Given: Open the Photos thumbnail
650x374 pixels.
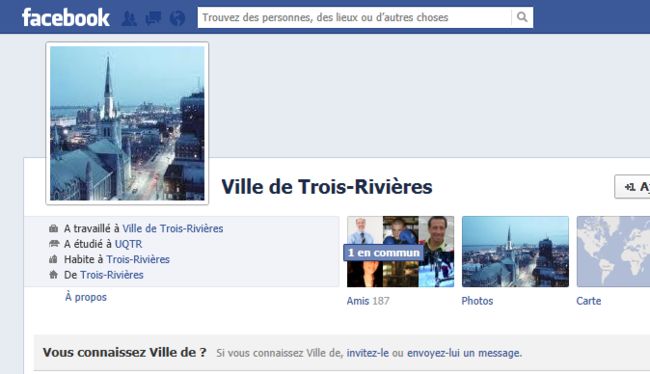Looking at the screenshot, I should (x=515, y=252).
